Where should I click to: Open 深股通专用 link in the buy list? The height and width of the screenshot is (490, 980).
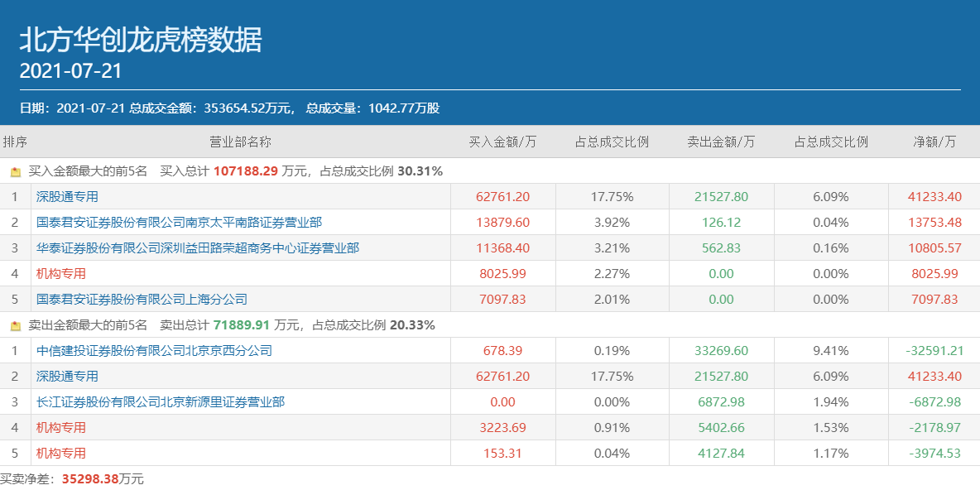67,197
